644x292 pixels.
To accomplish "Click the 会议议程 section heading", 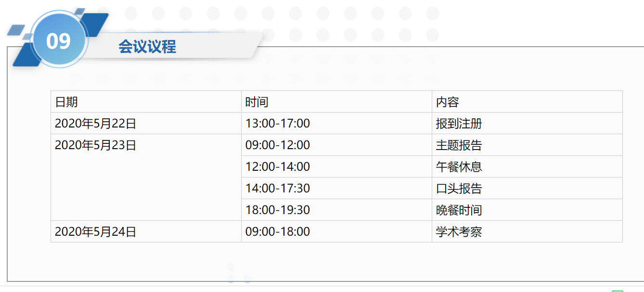I will click(x=147, y=46).
